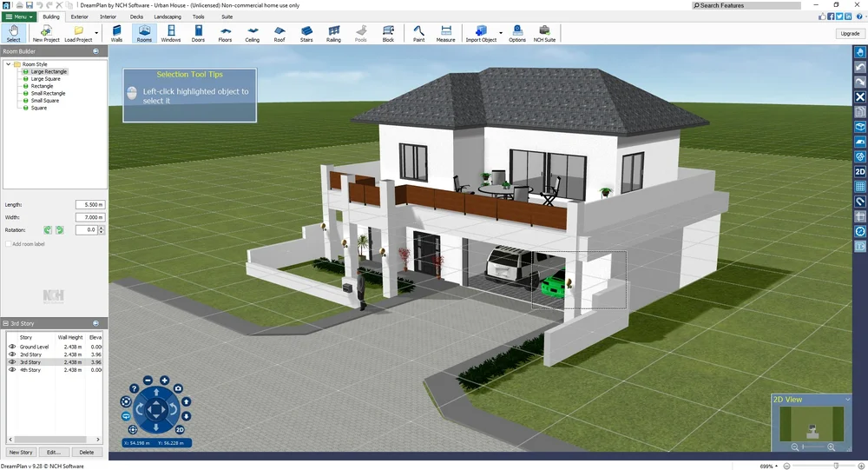Viewport: 868px width, 470px height.
Task: Zoom in using the navigation wheel plus
Action: coord(164,381)
